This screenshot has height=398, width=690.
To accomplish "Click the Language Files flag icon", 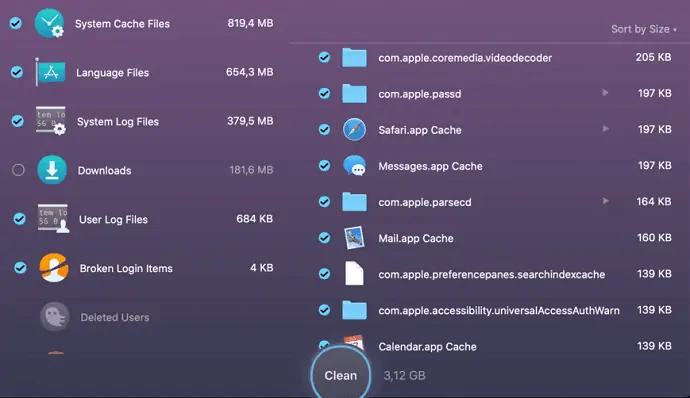I will (51, 72).
